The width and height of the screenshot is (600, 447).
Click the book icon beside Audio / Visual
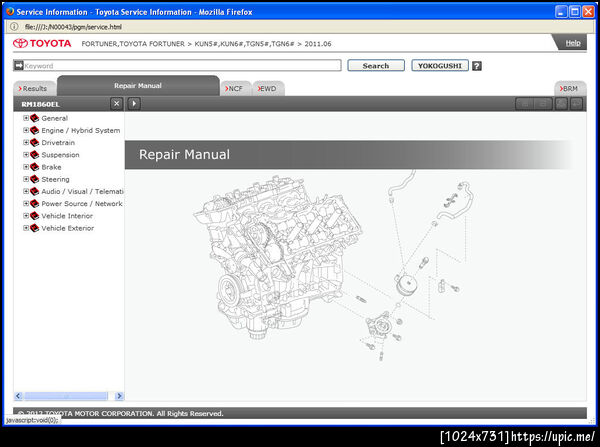coord(34,191)
